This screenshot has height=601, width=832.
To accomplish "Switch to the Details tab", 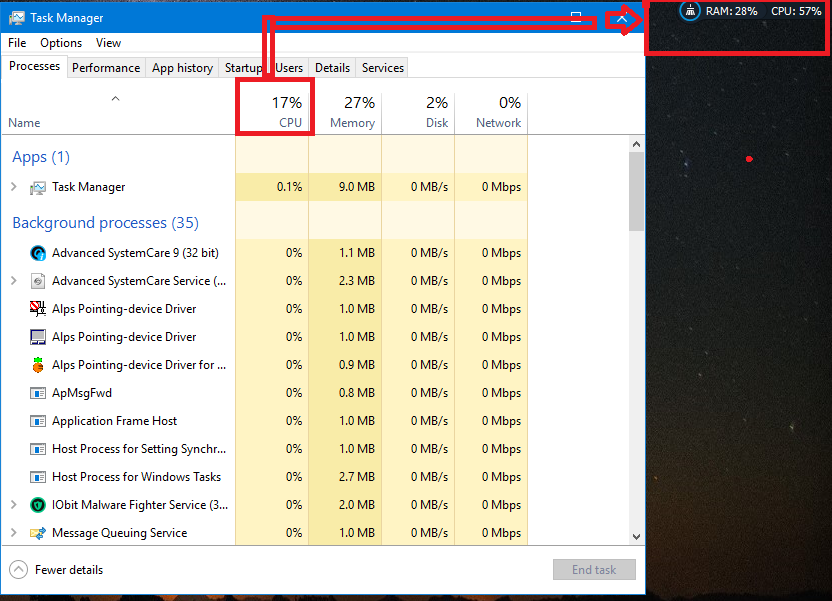I will [x=332, y=68].
